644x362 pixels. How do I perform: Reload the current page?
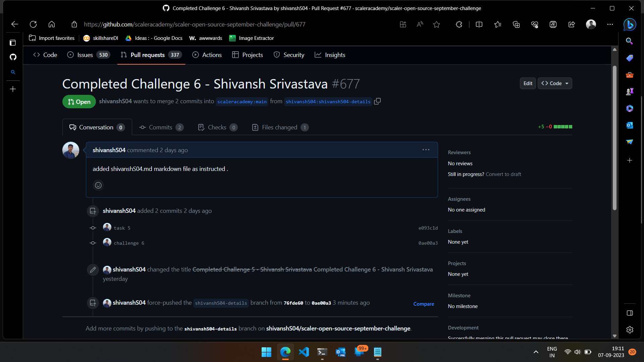pos(33,24)
